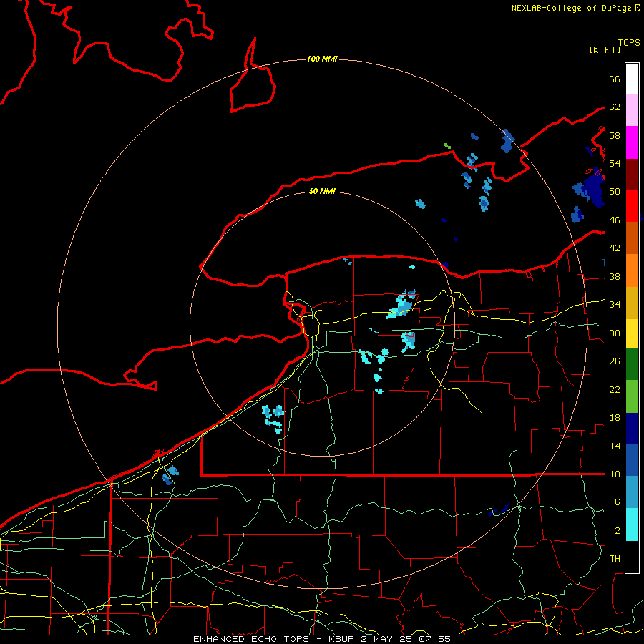Click the 10 legend value

(x=615, y=474)
